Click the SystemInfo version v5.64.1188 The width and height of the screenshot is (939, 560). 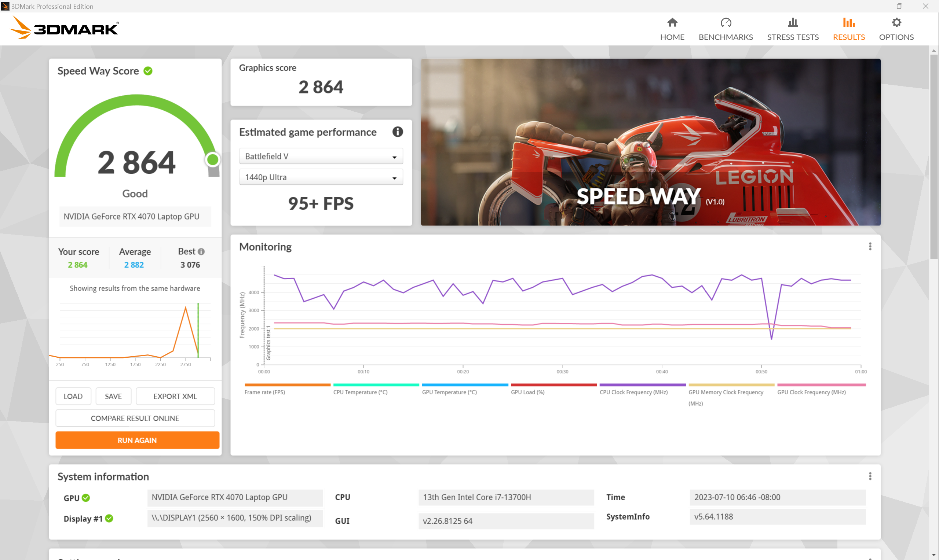pyautogui.click(x=777, y=517)
